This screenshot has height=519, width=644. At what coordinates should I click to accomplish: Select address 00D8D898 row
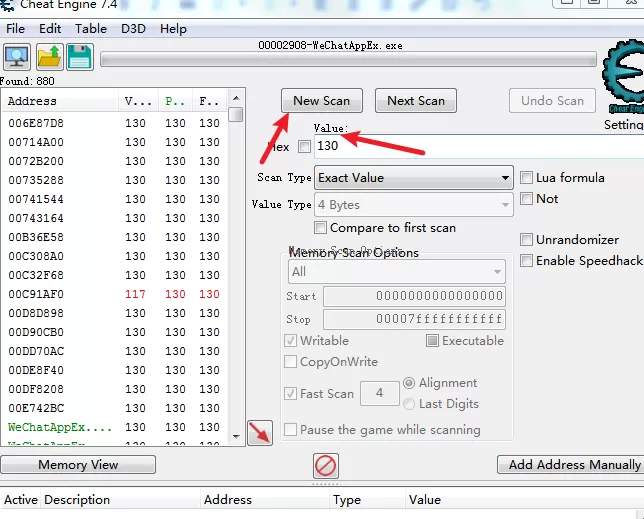[x=115, y=313]
